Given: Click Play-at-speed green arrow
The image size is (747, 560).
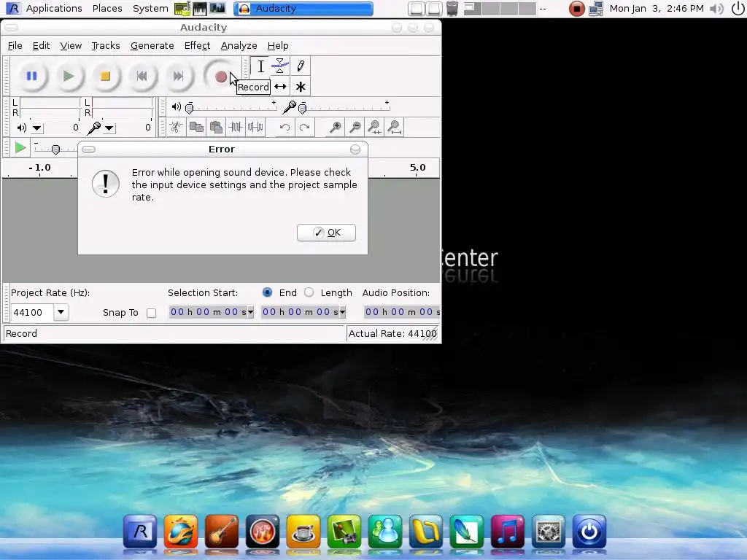Looking at the screenshot, I should tap(20, 148).
